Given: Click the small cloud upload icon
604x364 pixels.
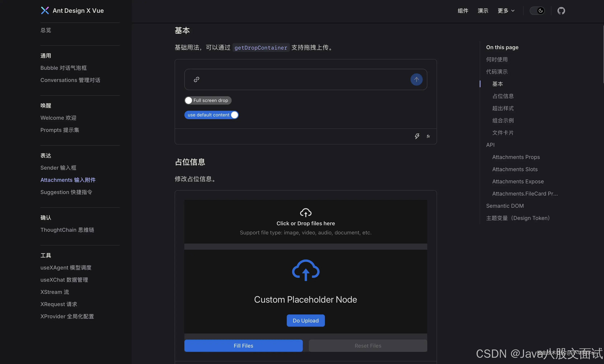Looking at the screenshot, I should [305, 213].
